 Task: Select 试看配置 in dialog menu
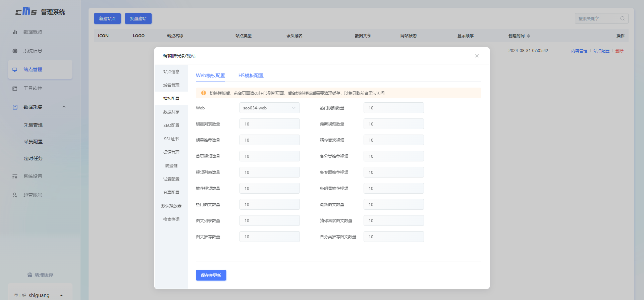pyautogui.click(x=171, y=179)
